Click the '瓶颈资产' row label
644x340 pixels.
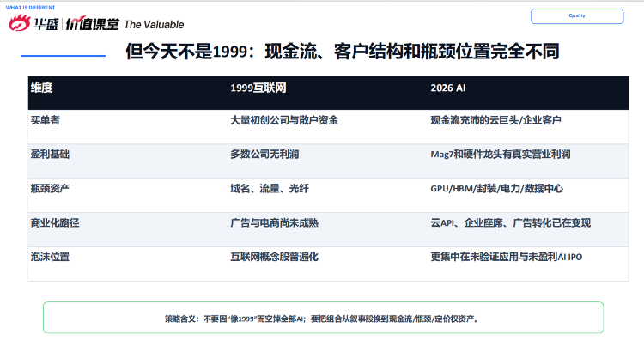coord(50,189)
